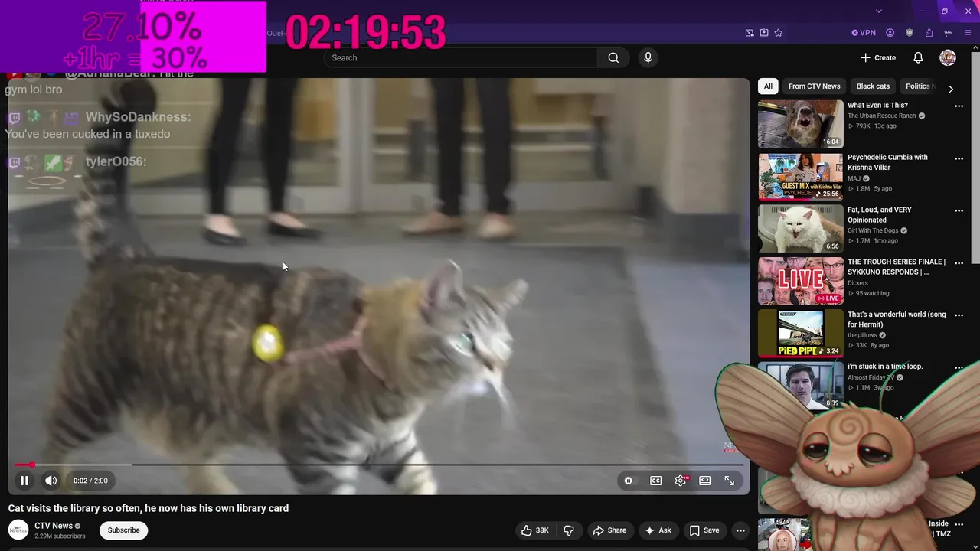Mute the video volume speaker icon
Screen dimensions: 980x551
coord(51,481)
